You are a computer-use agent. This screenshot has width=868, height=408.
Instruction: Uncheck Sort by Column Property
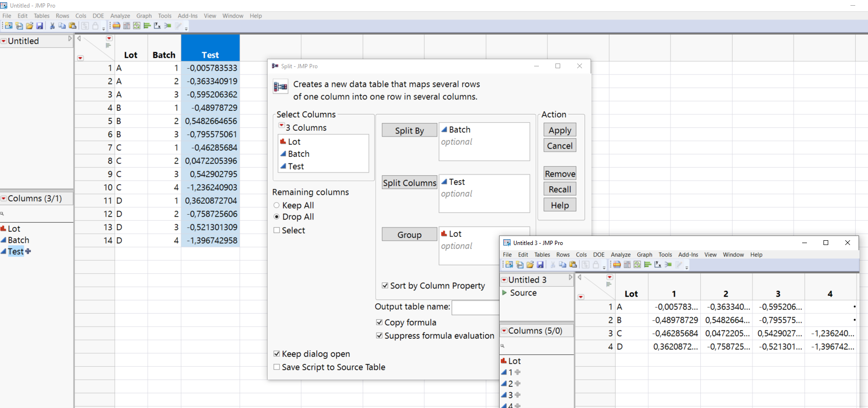[385, 286]
